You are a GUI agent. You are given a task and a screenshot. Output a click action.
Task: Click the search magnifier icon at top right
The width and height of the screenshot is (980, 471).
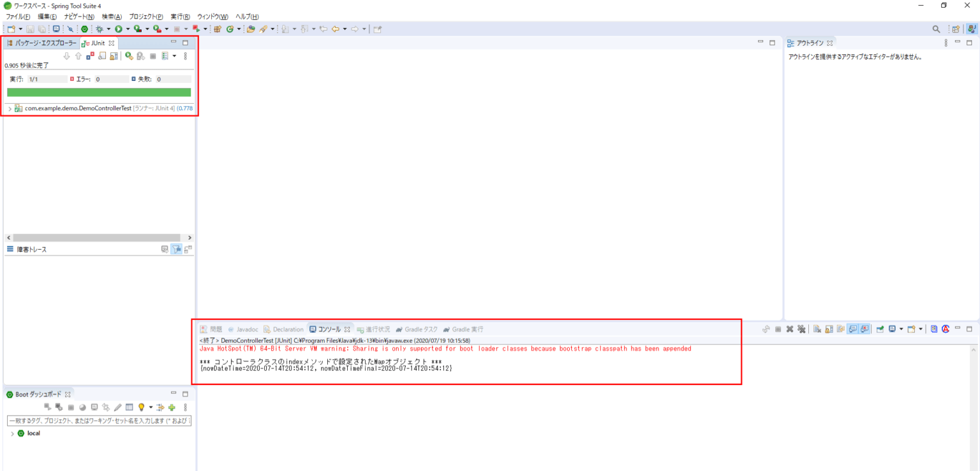936,29
